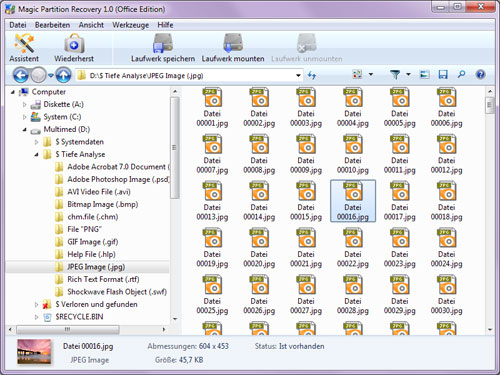Select Adobe Photoshop Image (.psd) folder

click(x=113, y=179)
